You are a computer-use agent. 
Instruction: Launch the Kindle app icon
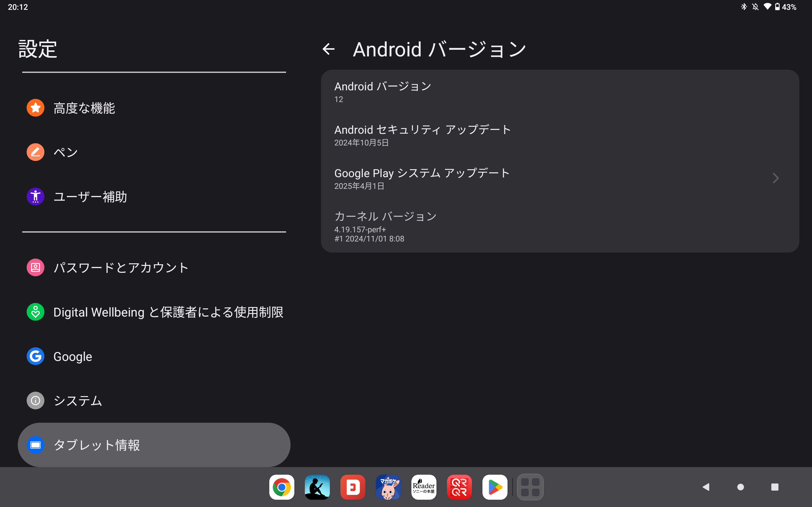click(317, 487)
